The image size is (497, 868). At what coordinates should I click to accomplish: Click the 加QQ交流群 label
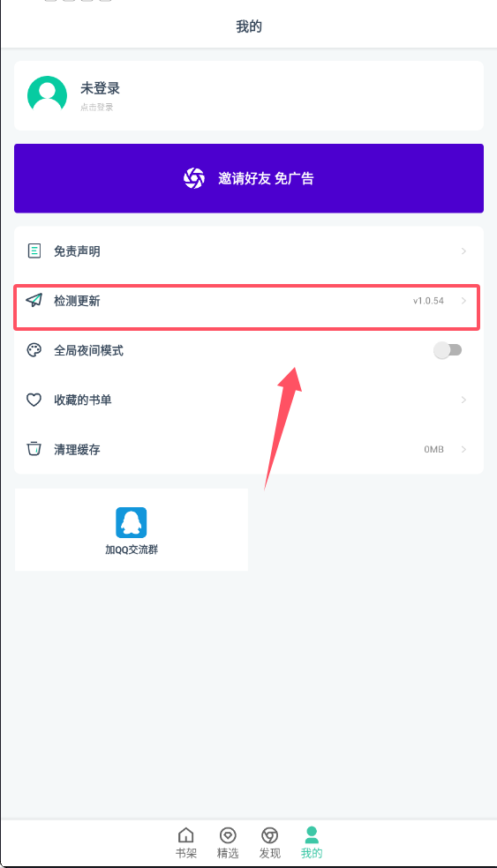(x=132, y=550)
